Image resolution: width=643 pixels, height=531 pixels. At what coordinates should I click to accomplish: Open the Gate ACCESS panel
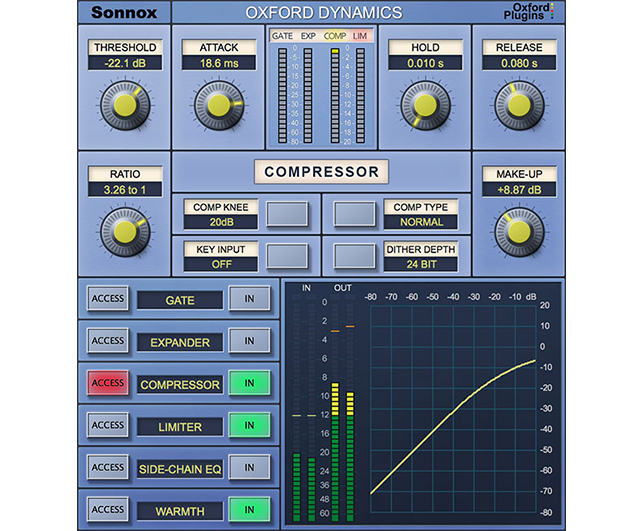107,299
